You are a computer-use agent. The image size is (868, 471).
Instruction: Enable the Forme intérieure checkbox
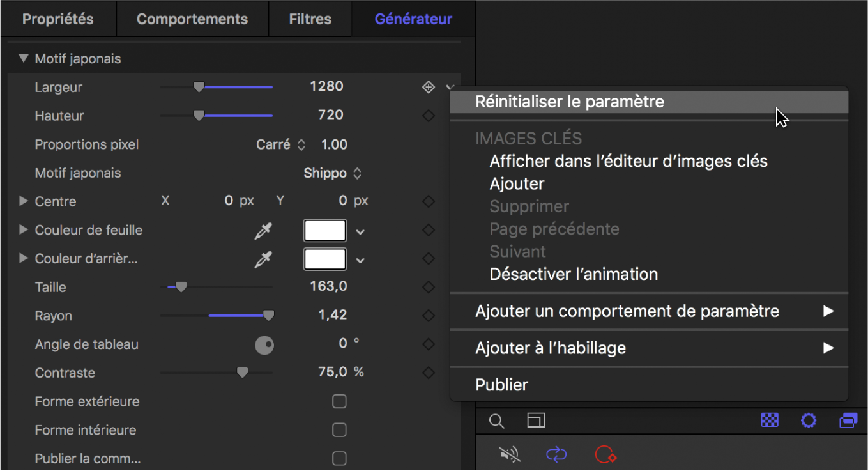click(339, 430)
